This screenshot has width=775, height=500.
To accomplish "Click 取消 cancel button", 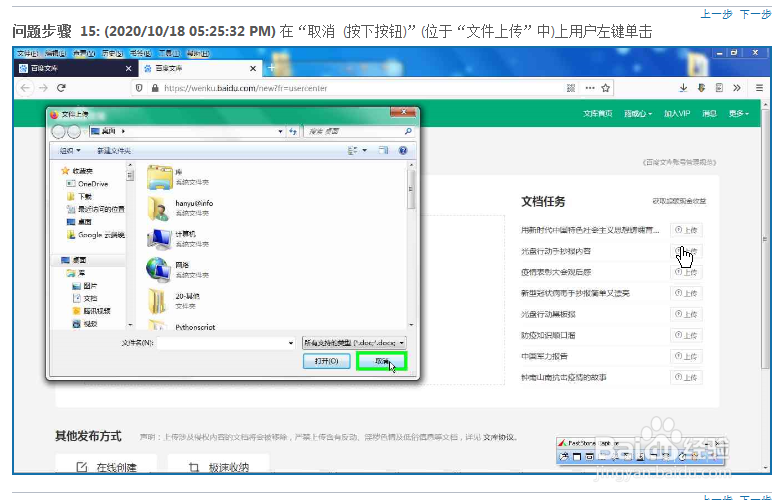I will tap(381, 361).
